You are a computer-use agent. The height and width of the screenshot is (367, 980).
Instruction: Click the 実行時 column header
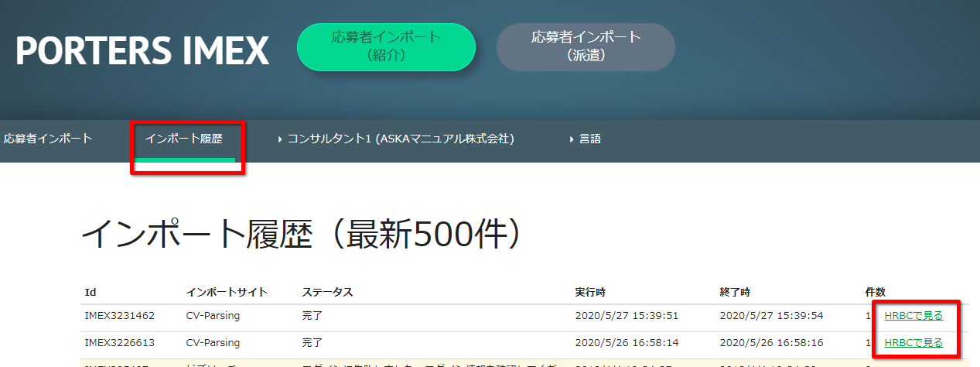tap(590, 293)
